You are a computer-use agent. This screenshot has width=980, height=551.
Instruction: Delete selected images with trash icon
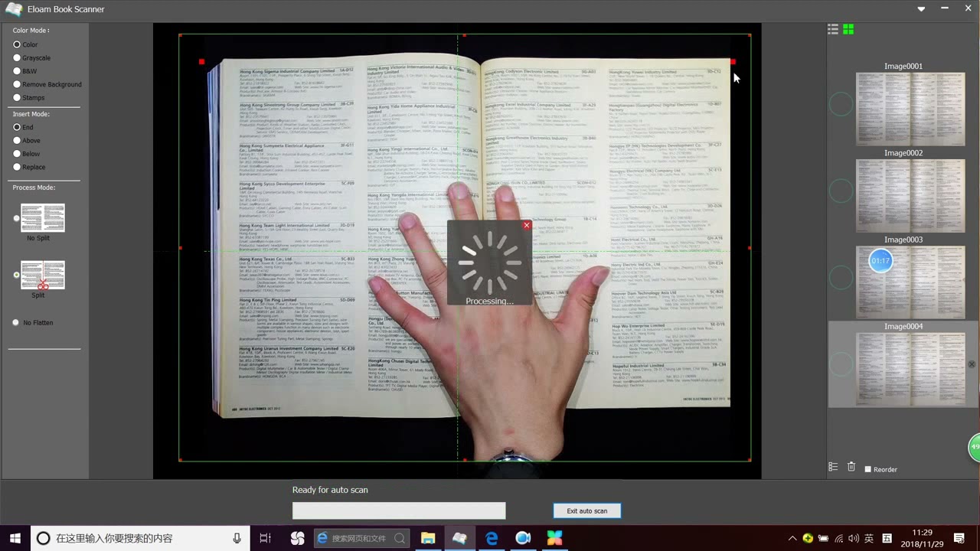click(x=851, y=467)
